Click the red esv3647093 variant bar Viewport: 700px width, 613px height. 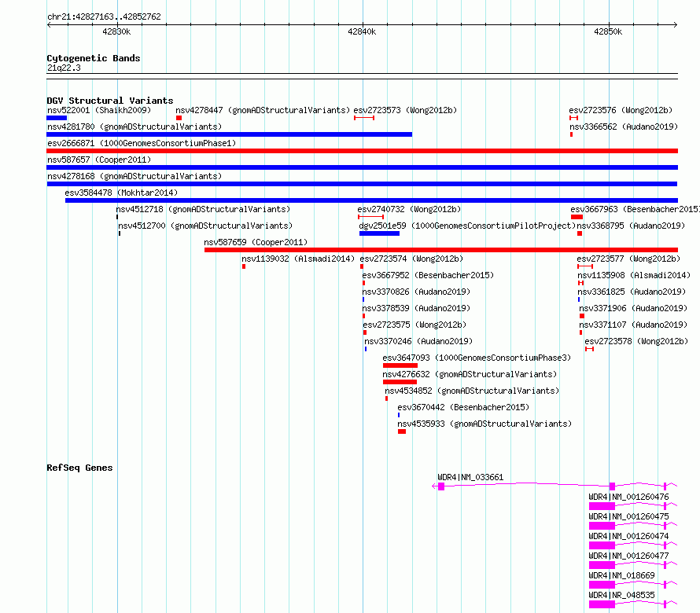point(400,365)
